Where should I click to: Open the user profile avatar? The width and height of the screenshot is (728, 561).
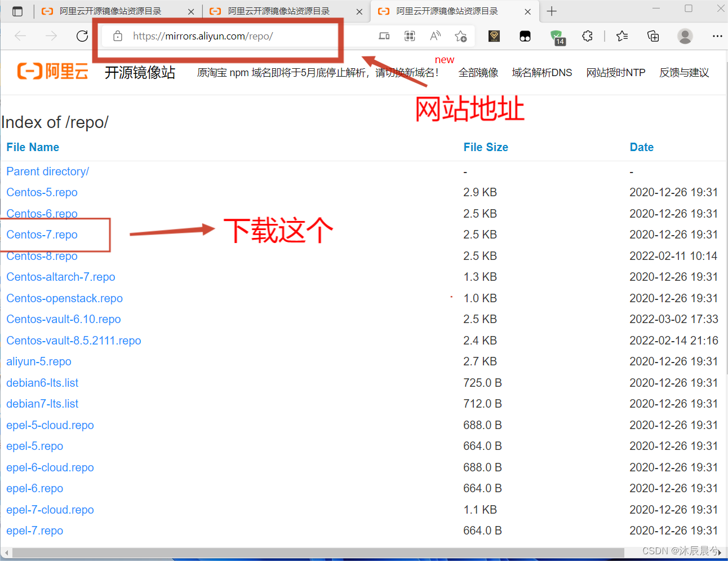click(685, 36)
